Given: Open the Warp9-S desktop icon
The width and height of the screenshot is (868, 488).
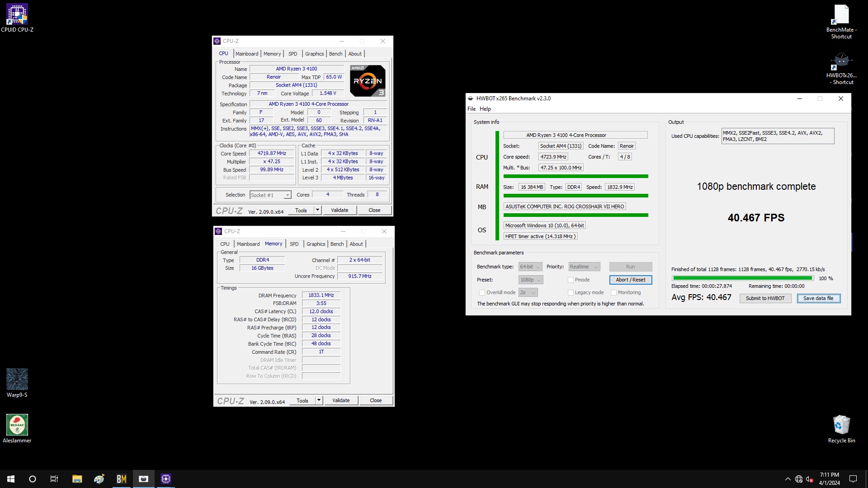Looking at the screenshot, I should pos(17,383).
